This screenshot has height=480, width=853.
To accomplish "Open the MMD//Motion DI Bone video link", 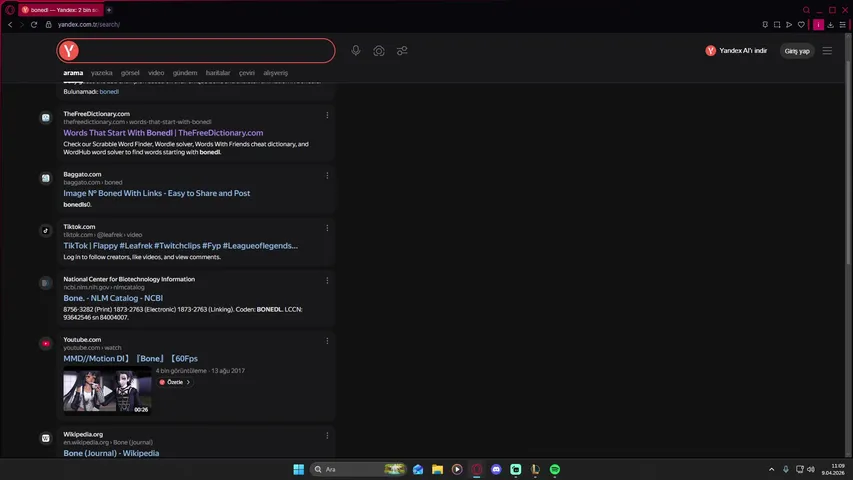I will [131, 359].
